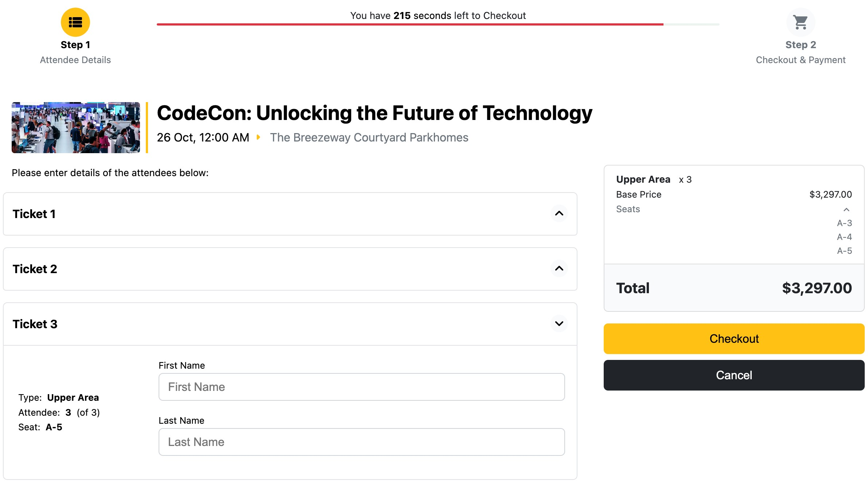Click the Step 2 shopping cart icon
The width and height of the screenshot is (868, 489).
[x=801, y=22]
